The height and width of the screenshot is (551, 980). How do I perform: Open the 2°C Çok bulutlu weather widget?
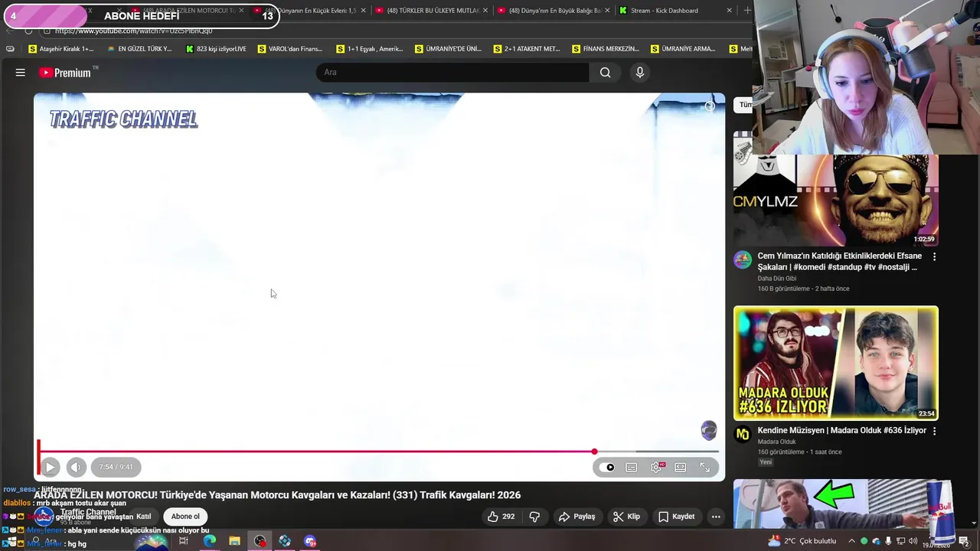pos(802,541)
